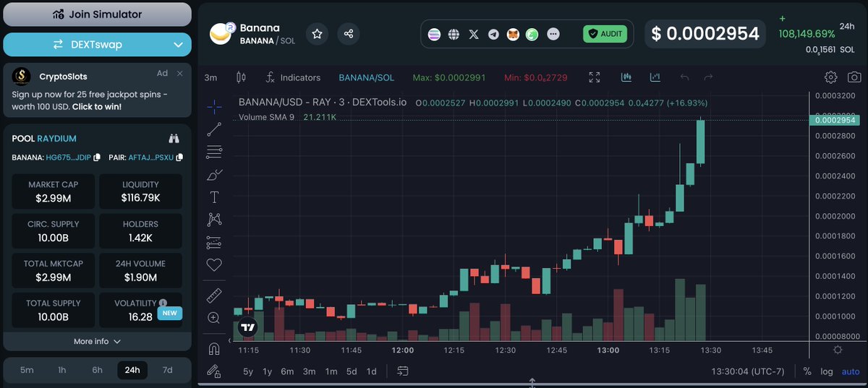Viewport: 868px width, 388px height.
Task: Close the CryptoSlots ad
Action: coord(180,74)
